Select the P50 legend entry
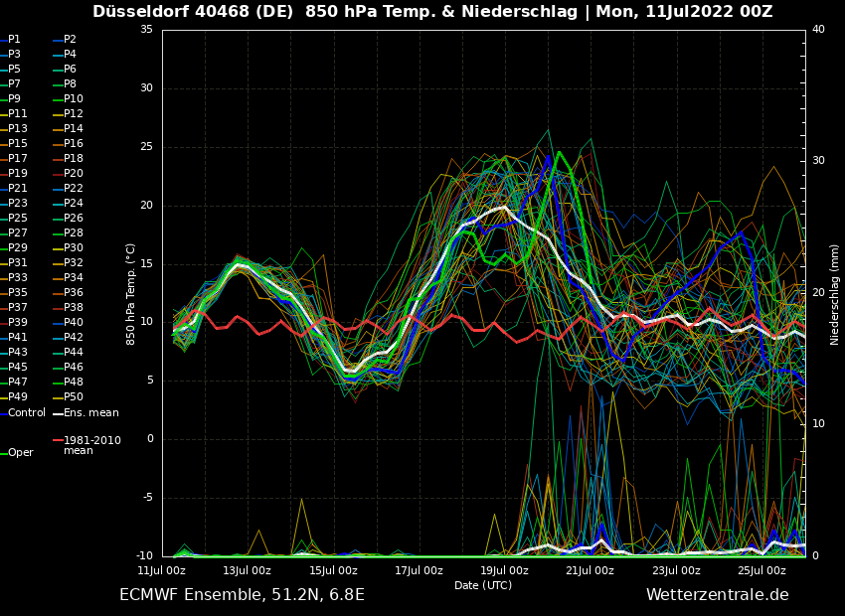Viewport: 845px width, 616px height. tap(74, 397)
